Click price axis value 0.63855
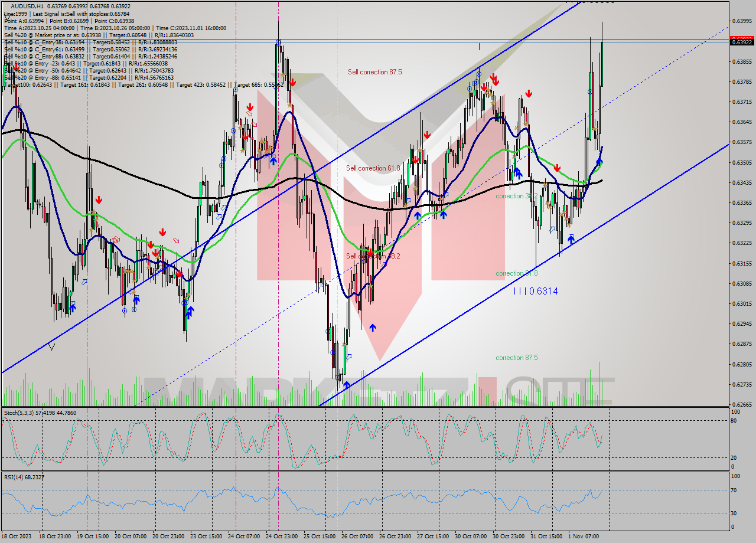Screen dimensions: 756x543 click(742, 61)
